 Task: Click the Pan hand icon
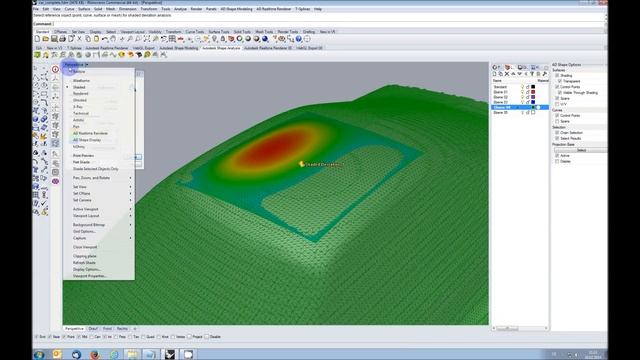pos(113,39)
